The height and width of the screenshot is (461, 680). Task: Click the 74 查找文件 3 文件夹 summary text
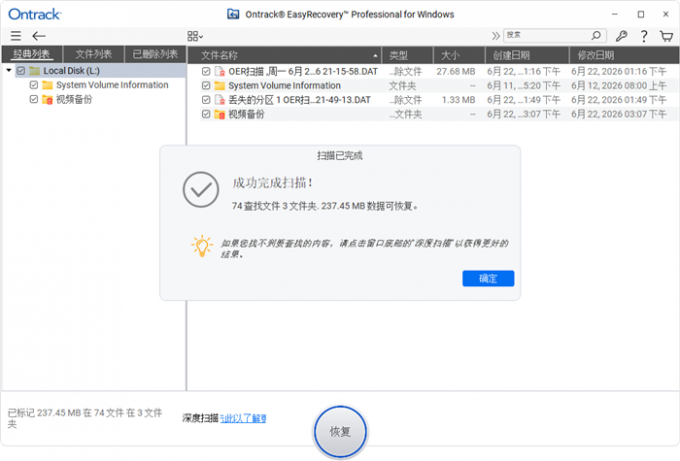pos(325,206)
